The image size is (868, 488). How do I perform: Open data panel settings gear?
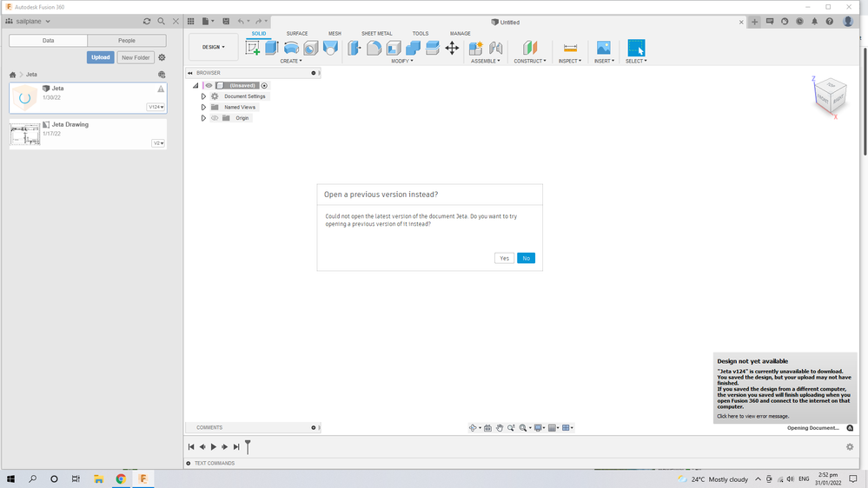[x=162, y=57]
